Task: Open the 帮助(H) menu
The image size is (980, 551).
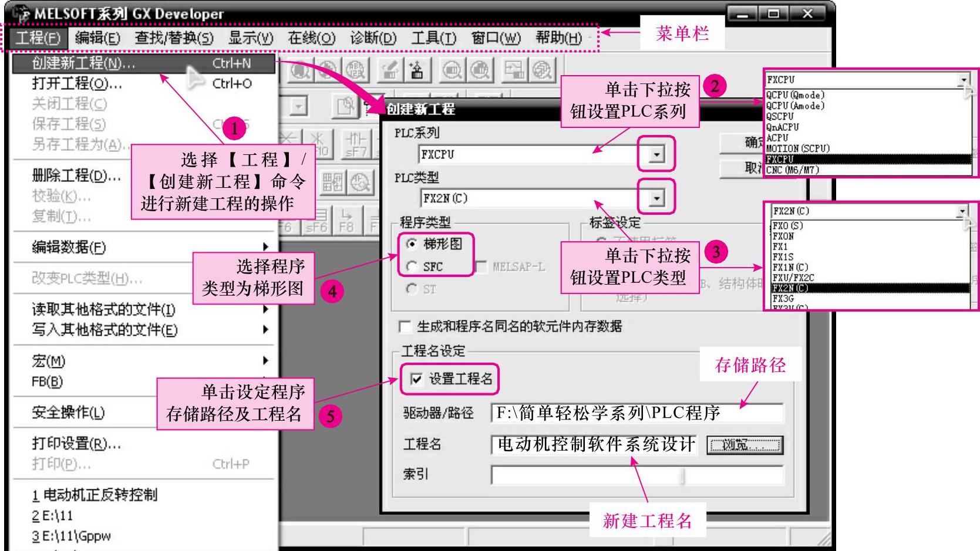Action: 559,38
